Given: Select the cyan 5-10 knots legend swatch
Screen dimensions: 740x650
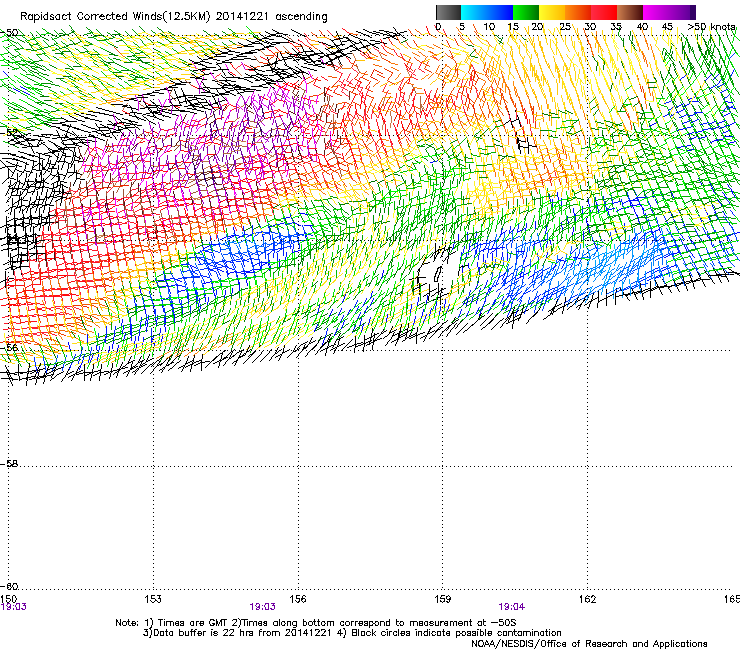Looking at the screenshot, I should (x=474, y=12).
